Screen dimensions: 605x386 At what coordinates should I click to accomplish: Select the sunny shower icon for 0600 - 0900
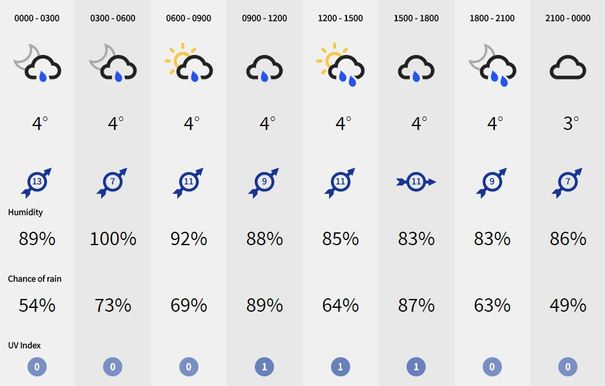click(x=189, y=64)
